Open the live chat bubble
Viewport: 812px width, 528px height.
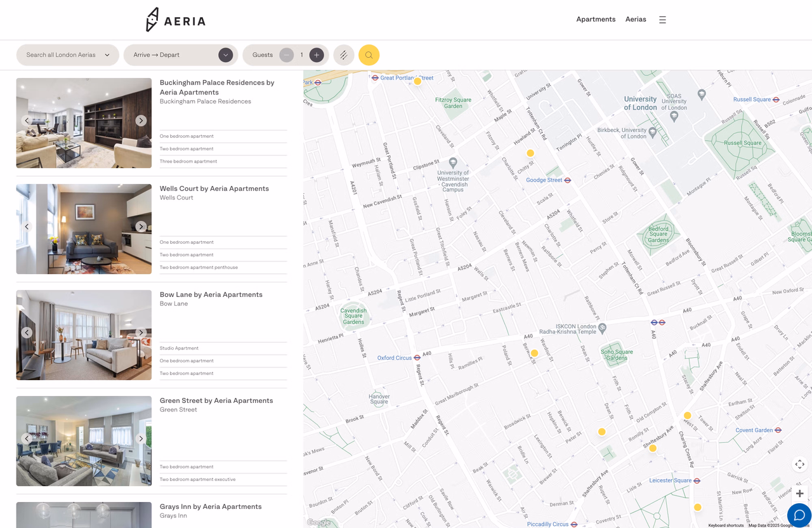point(799,515)
